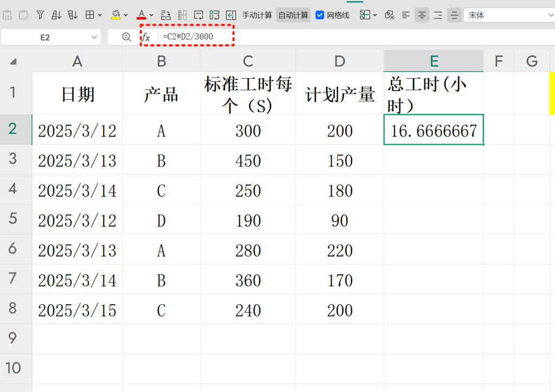Select row 10 header
555x392 pixels.
16,369
